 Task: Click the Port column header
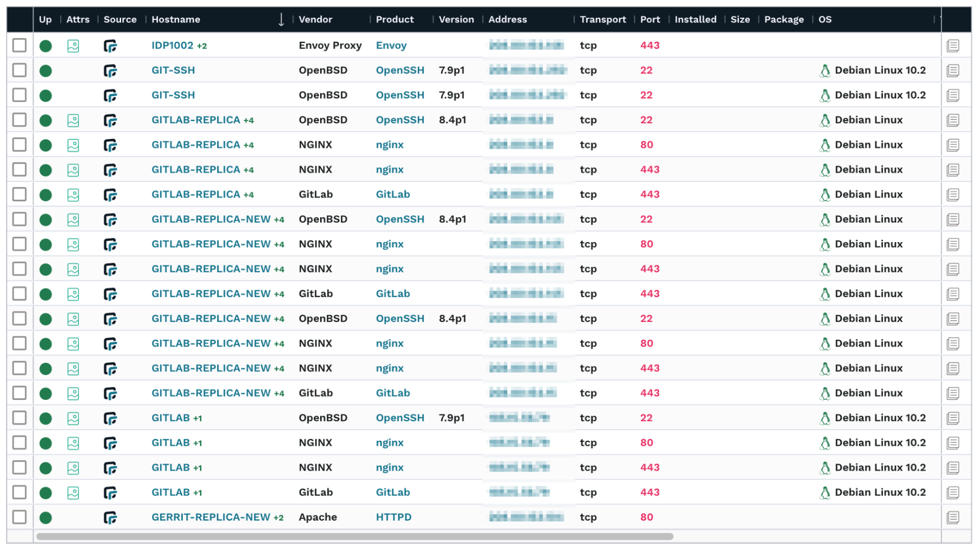651,20
